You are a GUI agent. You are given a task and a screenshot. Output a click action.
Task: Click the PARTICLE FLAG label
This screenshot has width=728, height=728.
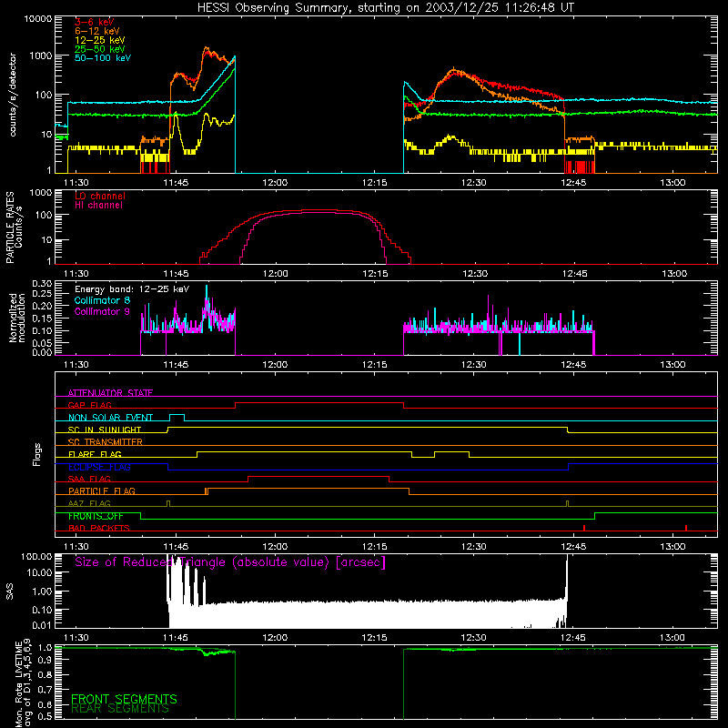102,490
